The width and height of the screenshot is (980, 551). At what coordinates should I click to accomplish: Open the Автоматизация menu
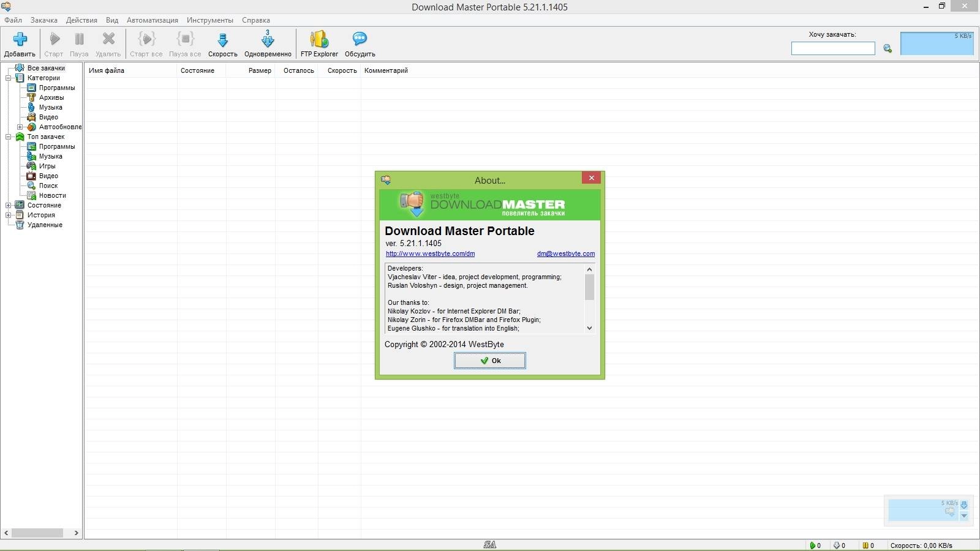coord(153,20)
